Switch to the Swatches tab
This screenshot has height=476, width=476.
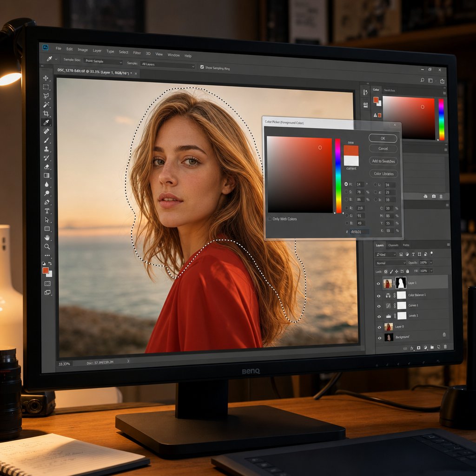point(390,90)
